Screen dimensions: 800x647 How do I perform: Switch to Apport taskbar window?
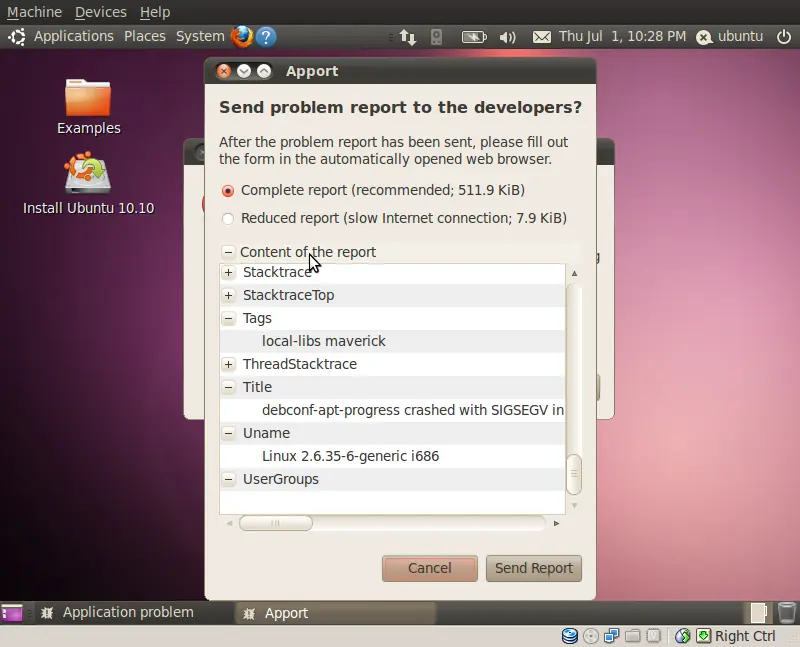335,613
